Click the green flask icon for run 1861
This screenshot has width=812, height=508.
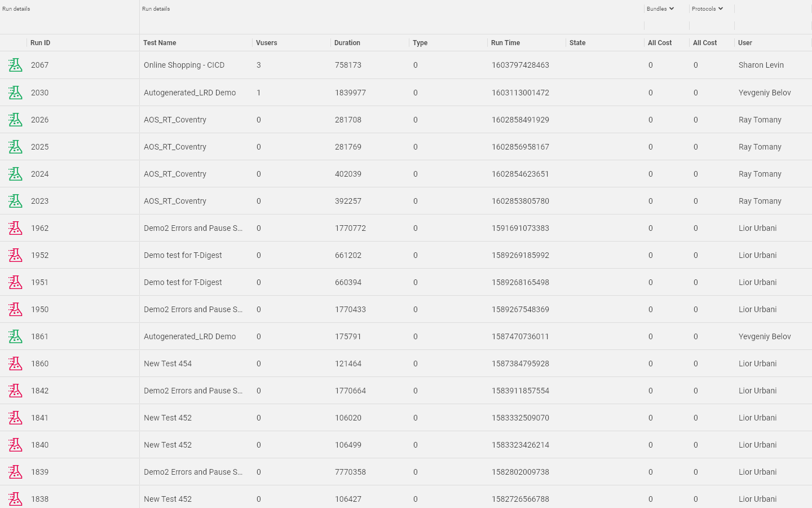[15, 336]
